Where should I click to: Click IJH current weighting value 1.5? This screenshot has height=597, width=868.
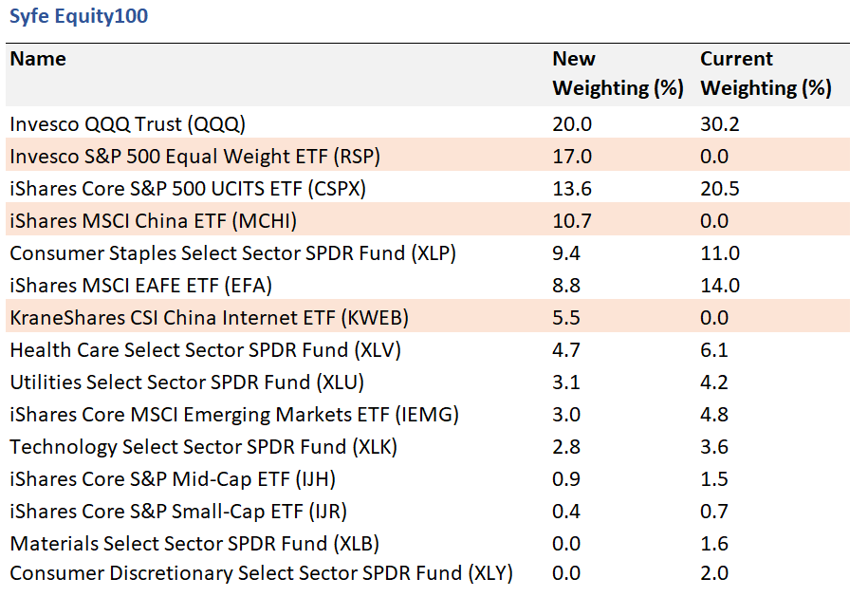pyautogui.click(x=714, y=479)
